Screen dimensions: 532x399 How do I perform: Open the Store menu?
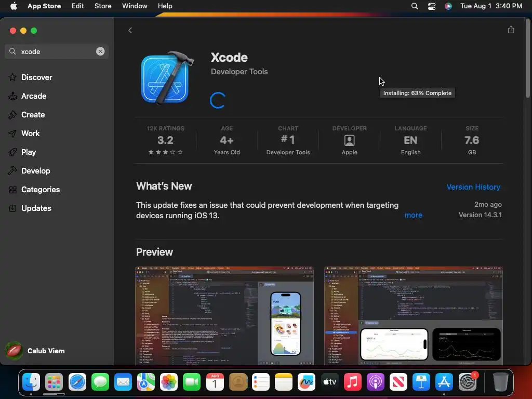tap(103, 6)
